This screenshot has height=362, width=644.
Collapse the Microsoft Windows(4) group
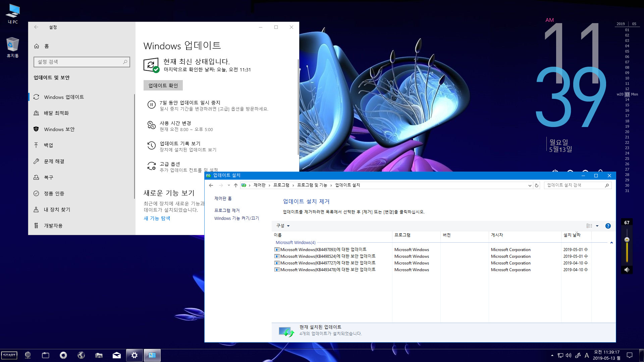[x=611, y=243]
